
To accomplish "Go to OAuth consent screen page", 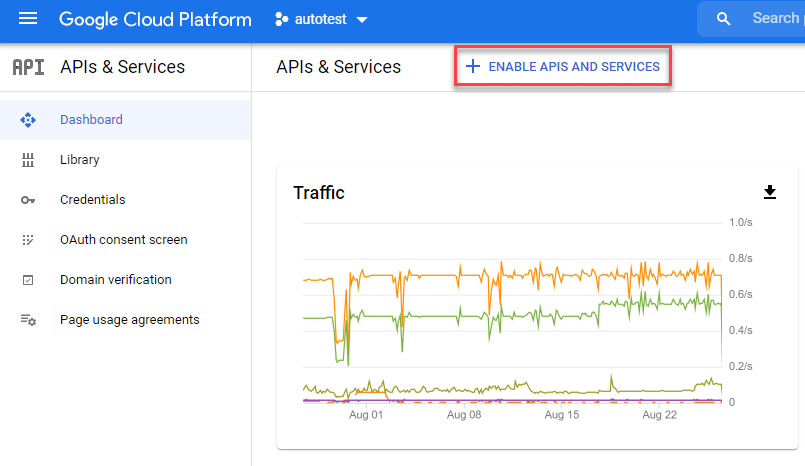I will [x=123, y=240].
